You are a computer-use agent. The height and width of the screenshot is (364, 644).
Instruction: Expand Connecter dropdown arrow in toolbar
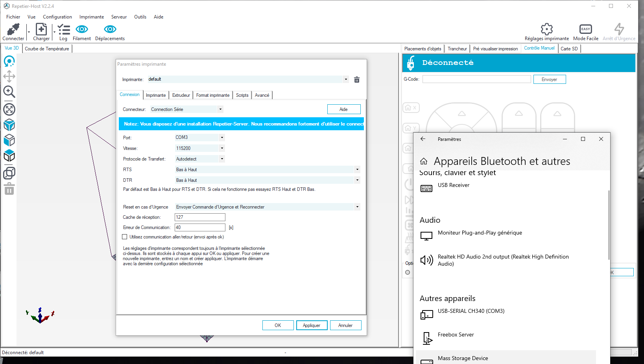click(29, 32)
